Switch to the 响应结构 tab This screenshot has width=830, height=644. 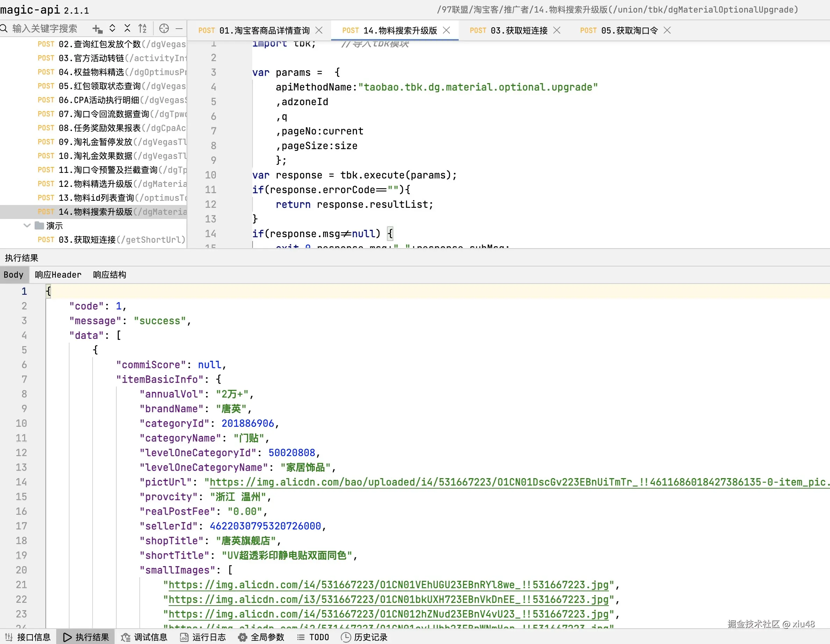pyautogui.click(x=109, y=275)
